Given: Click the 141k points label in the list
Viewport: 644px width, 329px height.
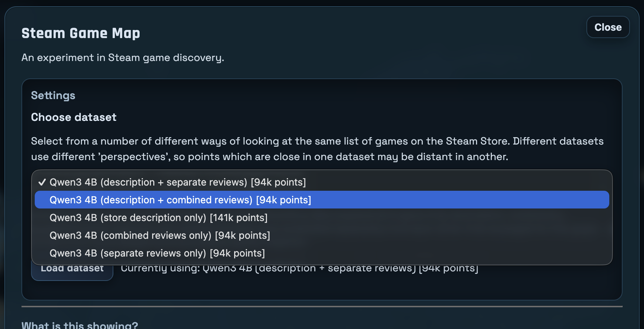Looking at the screenshot, I should tap(239, 218).
